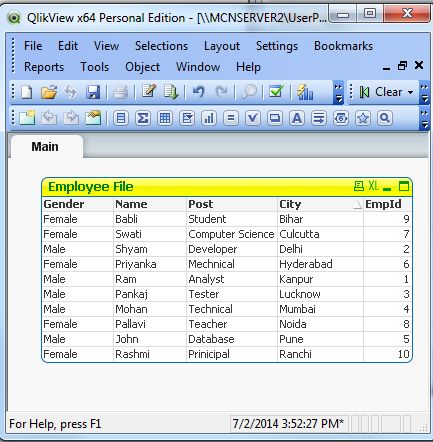The height and width of the screenshot is (442, 433).
Task: Click the Print icon
Action: pyautogui.click(x=120, y=92)
